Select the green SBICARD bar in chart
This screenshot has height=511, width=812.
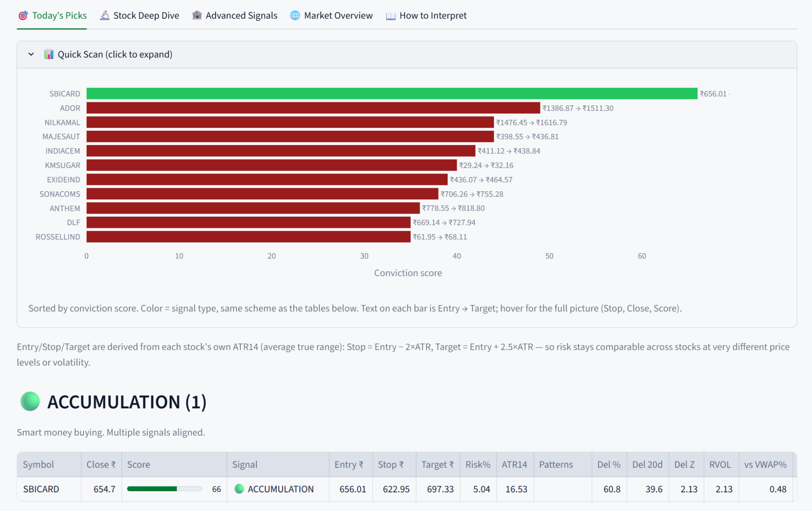[392, 93]
